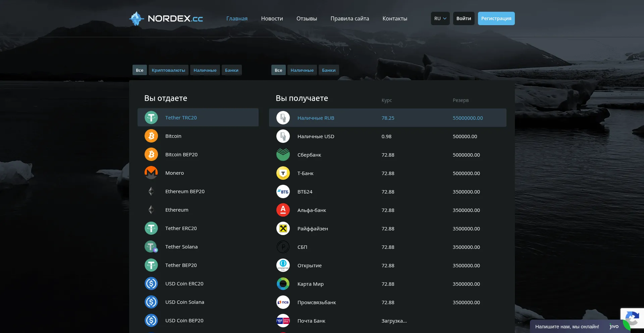Image resolution: width=644 pixels, height=333 pixels.
Task: Click the Регистрация button
Action: [496, 18]
